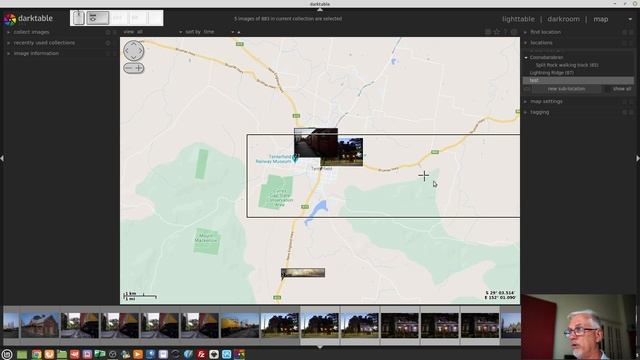This screenshot has width=640, height=360.
Task: Select the Lightning Ridge location
Action: click(551, 73)
